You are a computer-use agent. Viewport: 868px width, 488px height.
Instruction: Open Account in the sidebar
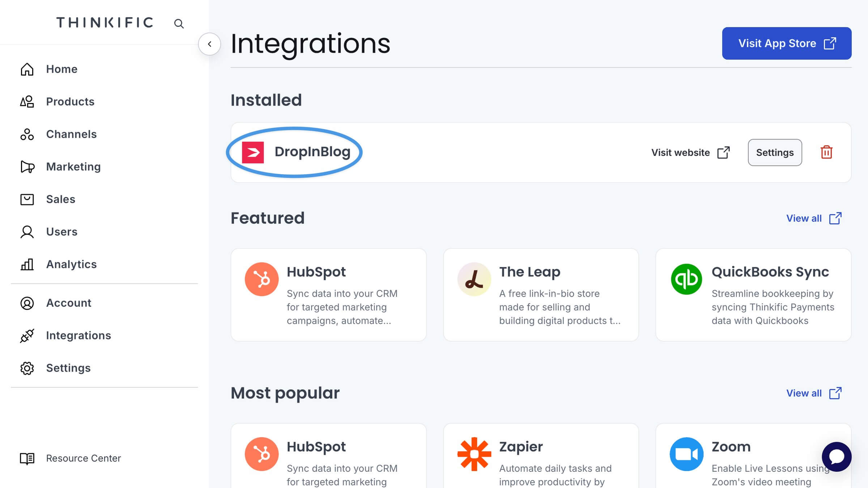(68, 303)
